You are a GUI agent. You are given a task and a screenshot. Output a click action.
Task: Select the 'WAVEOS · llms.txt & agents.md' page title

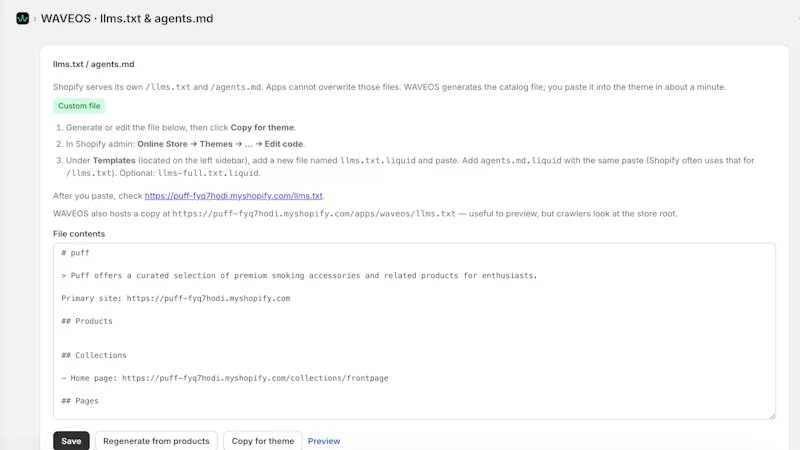click(x=127, y=18)
